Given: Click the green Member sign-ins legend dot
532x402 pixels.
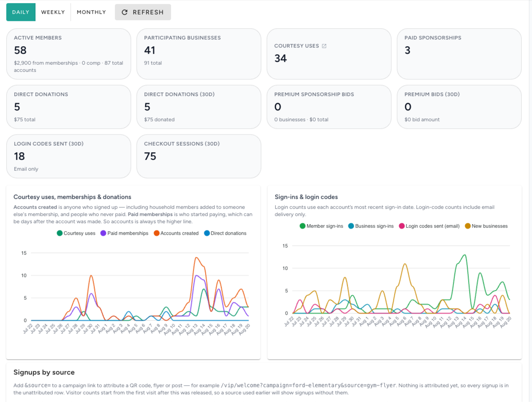Looking at the screenshot, I should 303,226.
